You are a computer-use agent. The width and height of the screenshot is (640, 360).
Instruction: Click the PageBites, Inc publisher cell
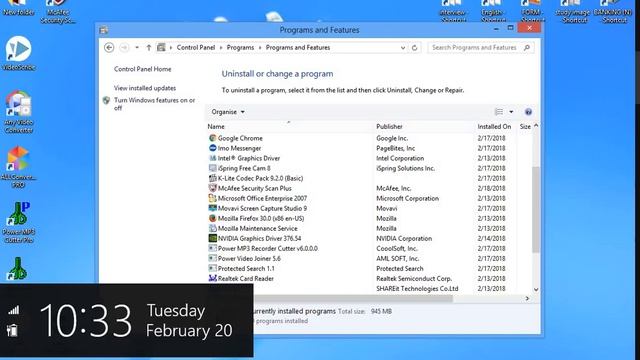(396, 148)
